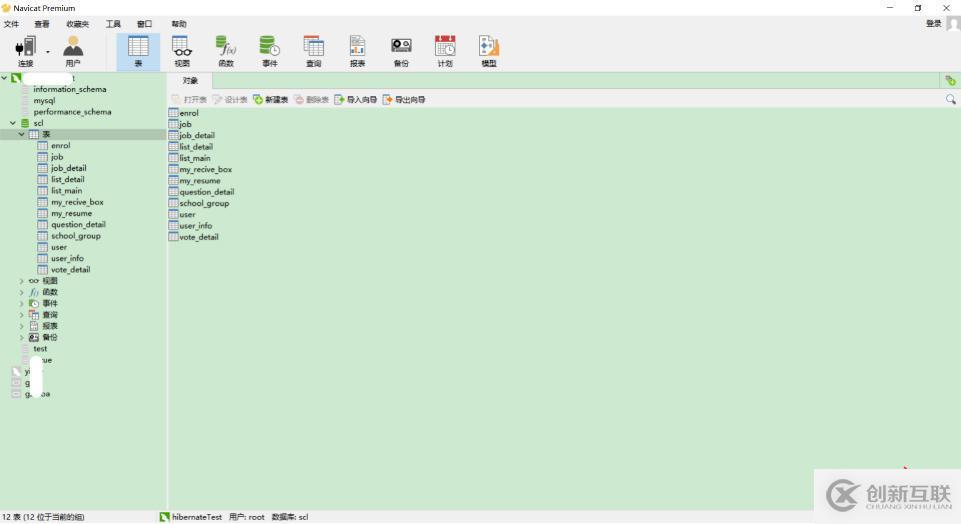This screenshot has height=524, width=961.
Task: Select enrol in the object list
Action: tap(189, 113)
